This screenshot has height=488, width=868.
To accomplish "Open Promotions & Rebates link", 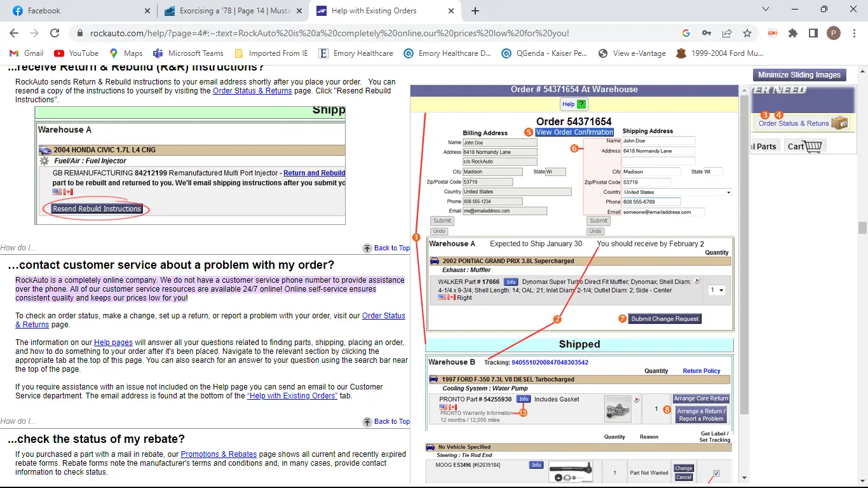I will click(219, 454).
